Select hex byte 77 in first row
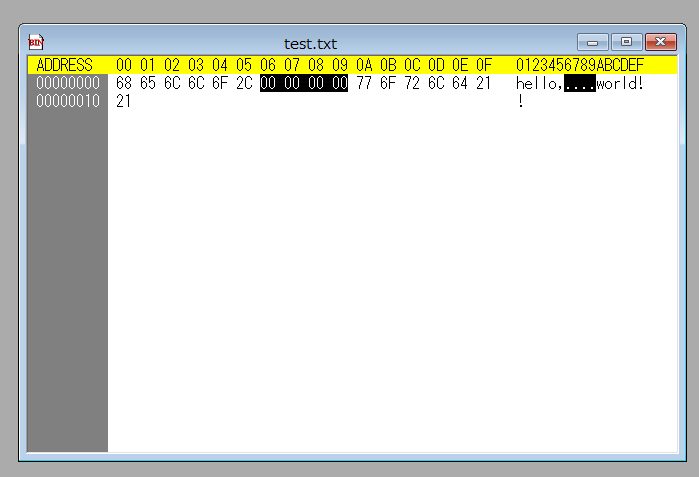Image resolution: width=699 pixels, height=477 pixels. [x=364, y=83]
